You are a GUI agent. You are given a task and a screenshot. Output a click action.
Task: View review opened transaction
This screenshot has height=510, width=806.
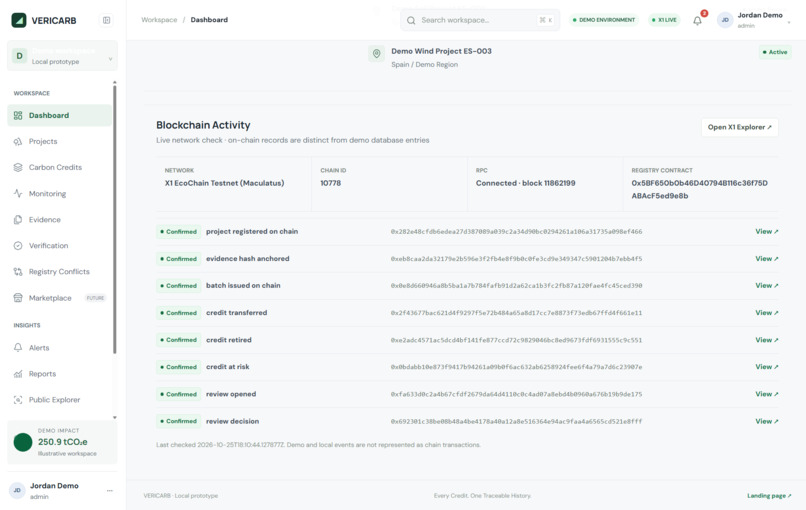(766, 394)
